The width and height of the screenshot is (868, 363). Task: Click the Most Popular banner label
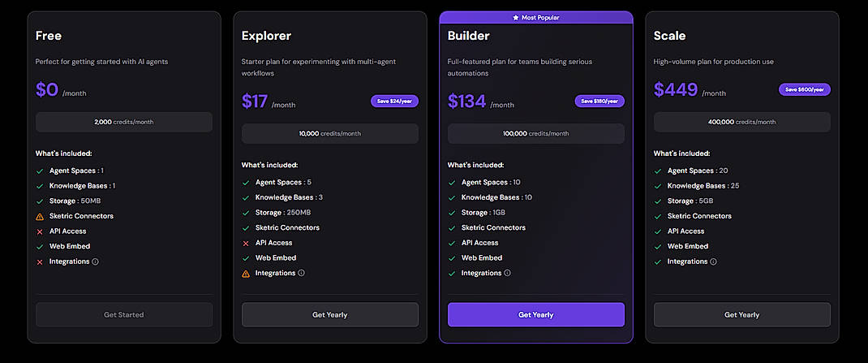(x=540, y=18)
